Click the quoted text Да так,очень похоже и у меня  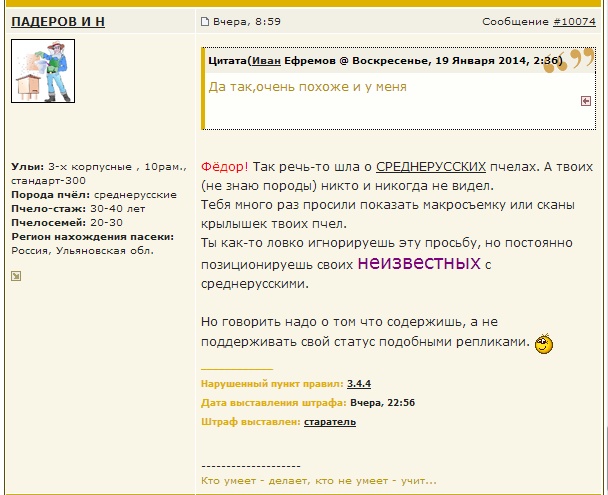(307, 87)
